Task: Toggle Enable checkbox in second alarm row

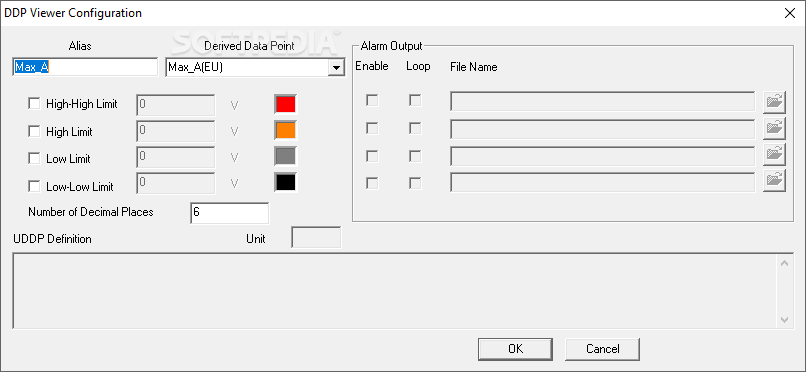Action: (x=372, y=128)
